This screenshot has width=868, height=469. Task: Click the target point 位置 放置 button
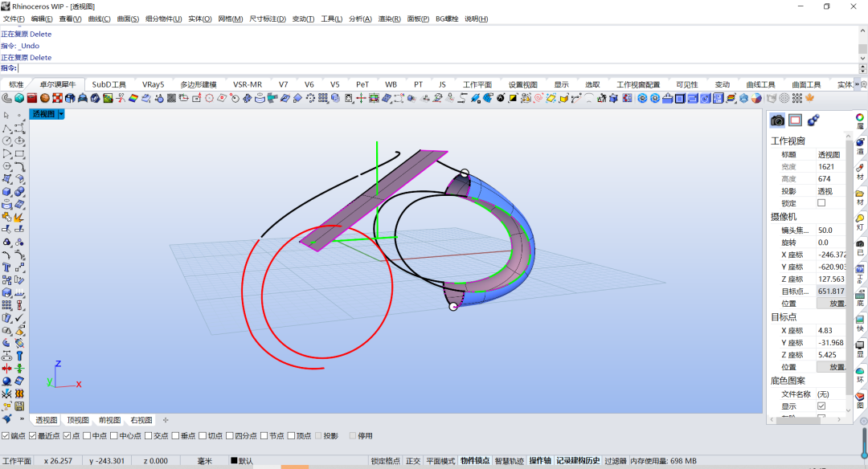coord(832,367)
